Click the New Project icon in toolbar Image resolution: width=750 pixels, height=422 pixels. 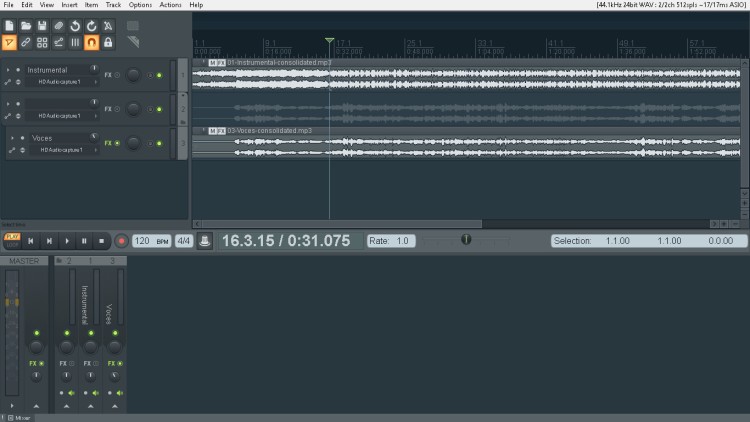tap(9, 25)
